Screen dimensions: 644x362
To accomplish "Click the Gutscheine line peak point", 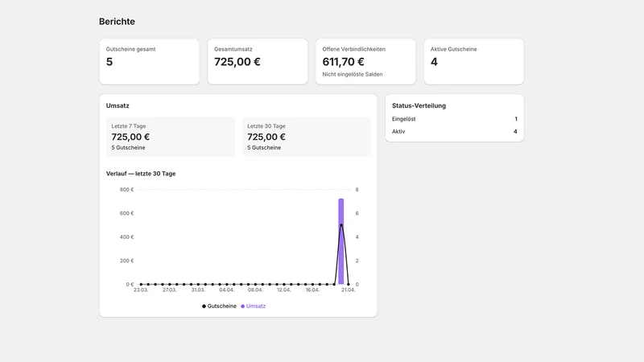I will (x=341, y=225).
